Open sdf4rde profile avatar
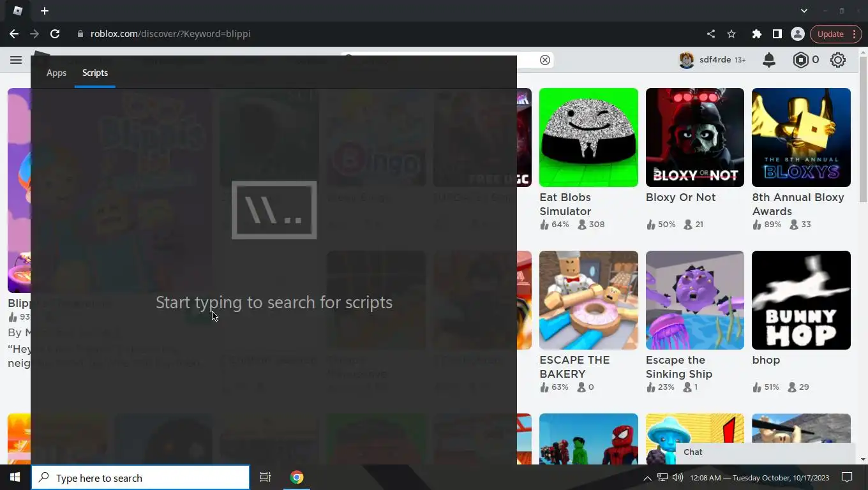868x490 pixels. point(687,60)
